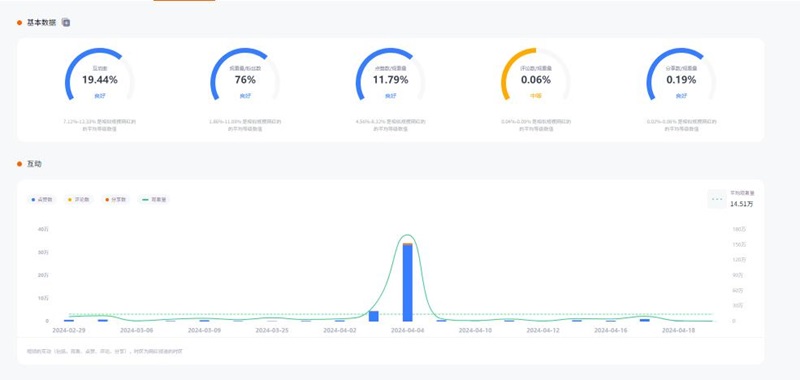The height and width of the screenshot is (380, 800).
Task: Click the 14.51万 average value
Action: (x=741, y=204)
